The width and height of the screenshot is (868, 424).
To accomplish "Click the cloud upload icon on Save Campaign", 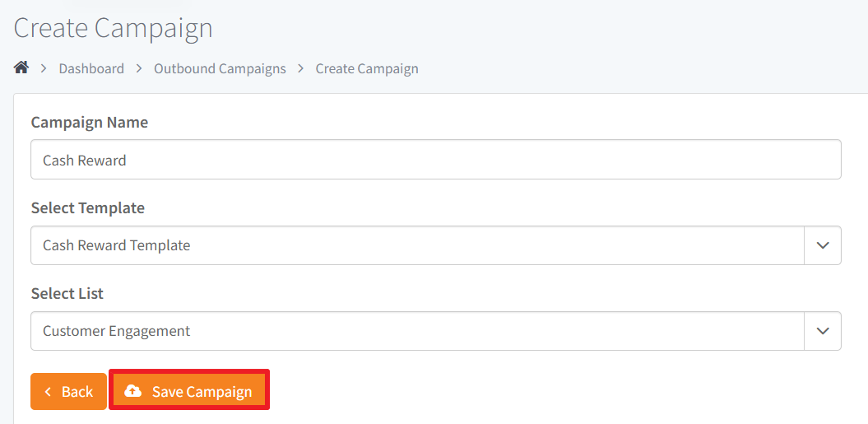I will (132, 391).
